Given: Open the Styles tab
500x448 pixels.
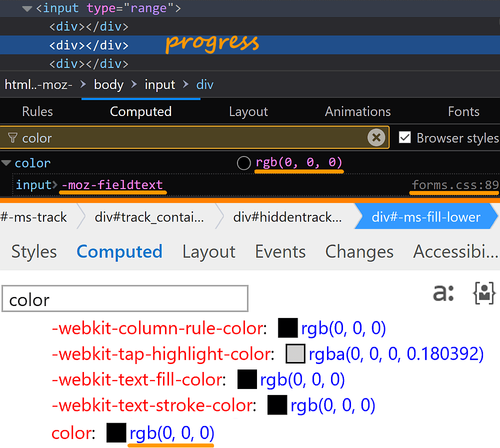Looking at the screenshot, I should [x=34, y=251].
